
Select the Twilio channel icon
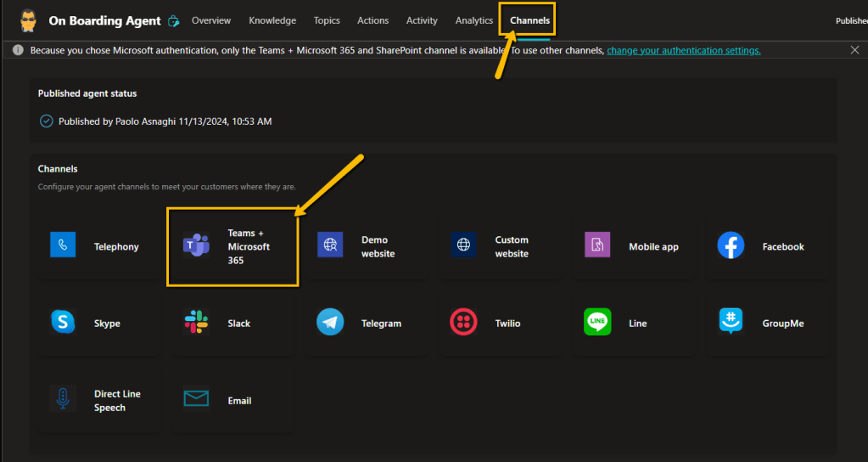[464, 323]
